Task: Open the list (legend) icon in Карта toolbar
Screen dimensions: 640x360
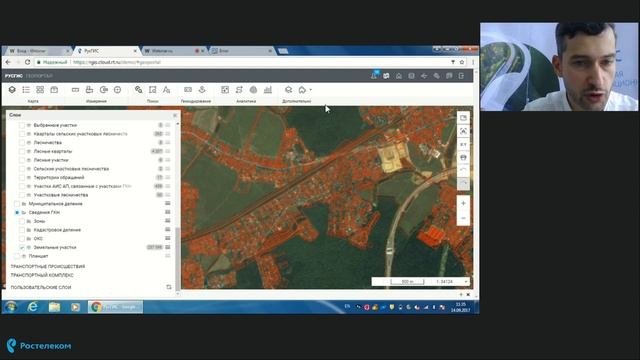Action: click(x=26, y=90)
